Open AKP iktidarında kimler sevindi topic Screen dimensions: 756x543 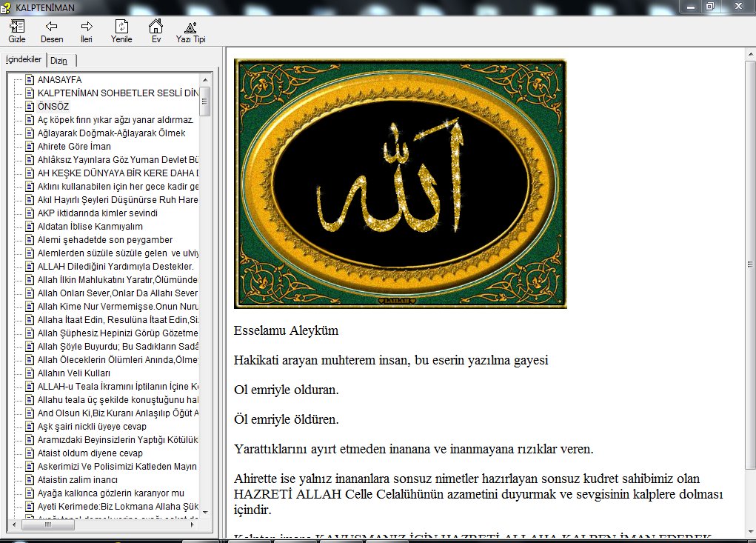97,213
